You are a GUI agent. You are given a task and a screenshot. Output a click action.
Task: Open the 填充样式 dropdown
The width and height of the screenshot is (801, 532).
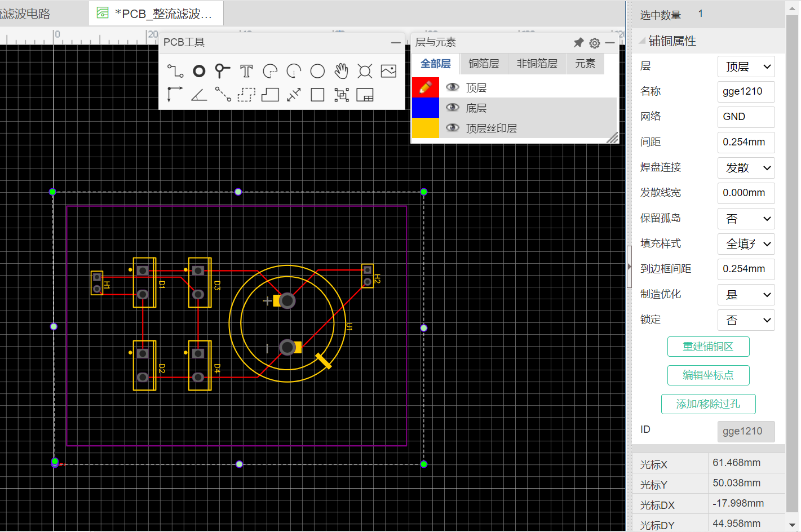click(x=746, y=244)
